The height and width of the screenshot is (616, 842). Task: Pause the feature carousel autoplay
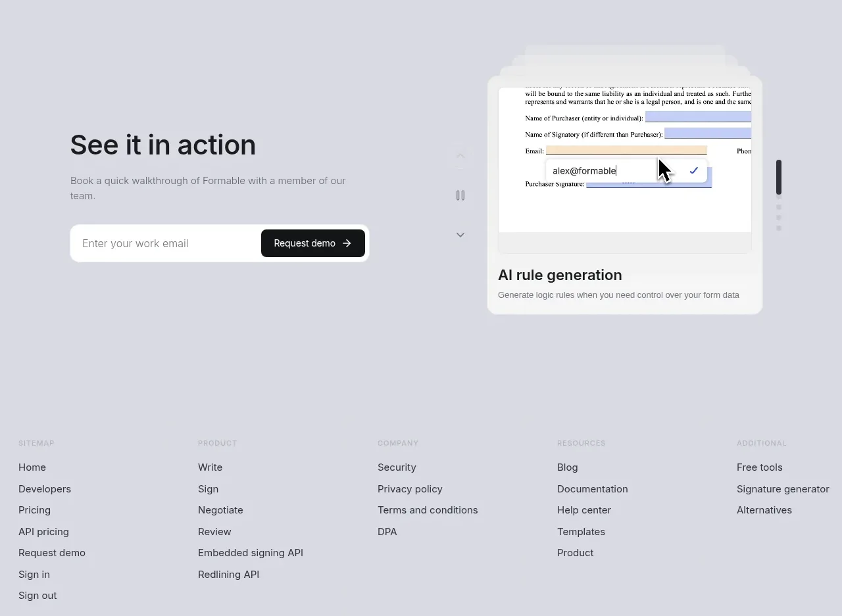[460, 195]
